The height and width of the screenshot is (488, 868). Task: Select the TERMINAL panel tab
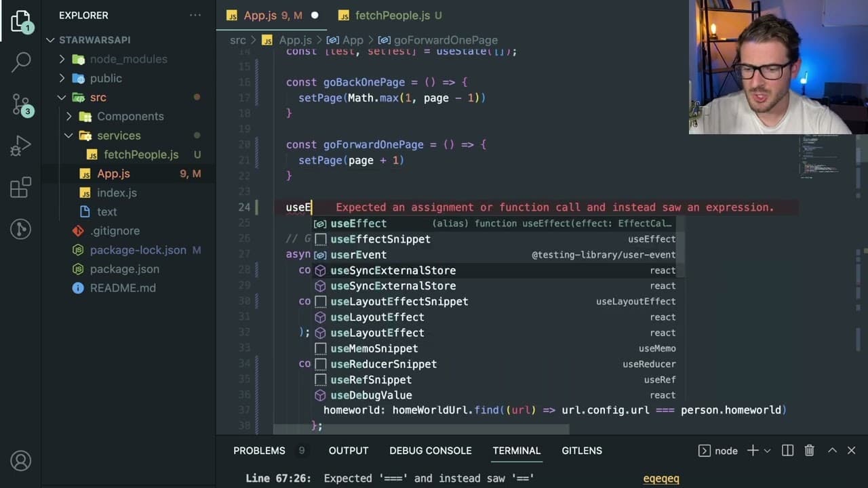[517, 451]
